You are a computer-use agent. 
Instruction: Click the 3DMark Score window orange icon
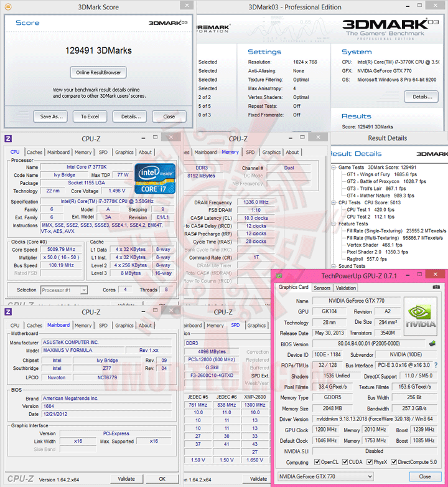[8, 6]
